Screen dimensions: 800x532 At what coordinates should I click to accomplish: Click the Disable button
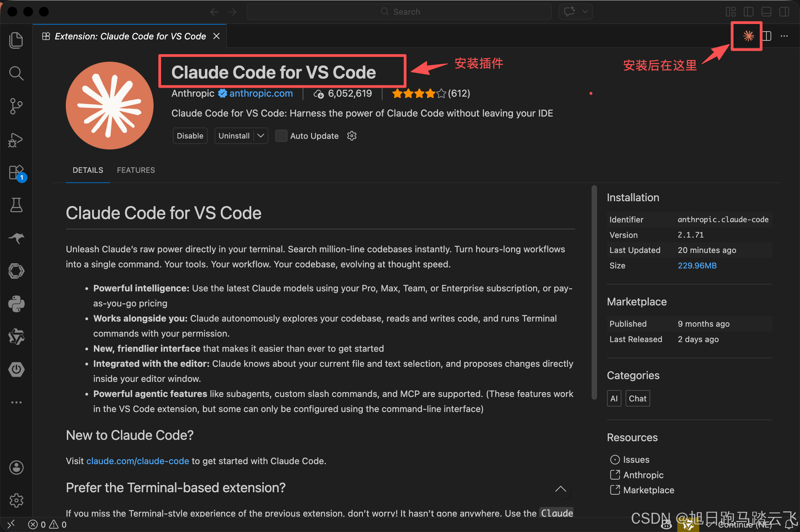190,136
